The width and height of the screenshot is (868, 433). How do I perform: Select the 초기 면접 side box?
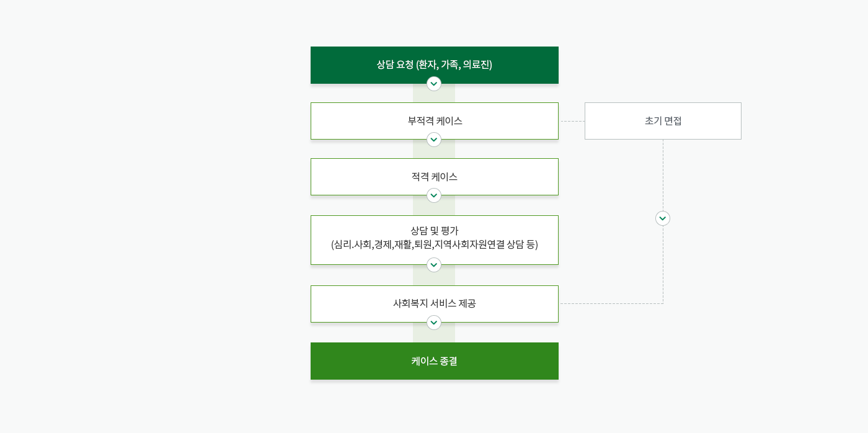coord(663,121)
